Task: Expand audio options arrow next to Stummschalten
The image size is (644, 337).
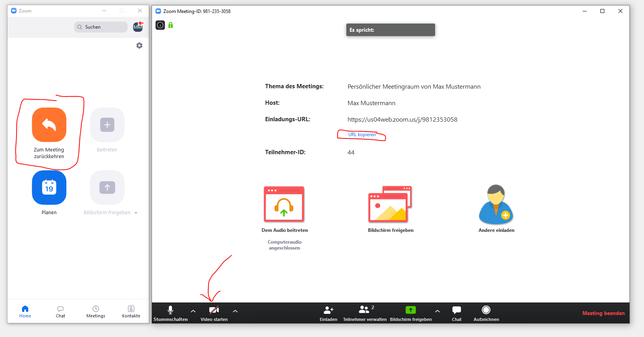Action: click(193, 311)
